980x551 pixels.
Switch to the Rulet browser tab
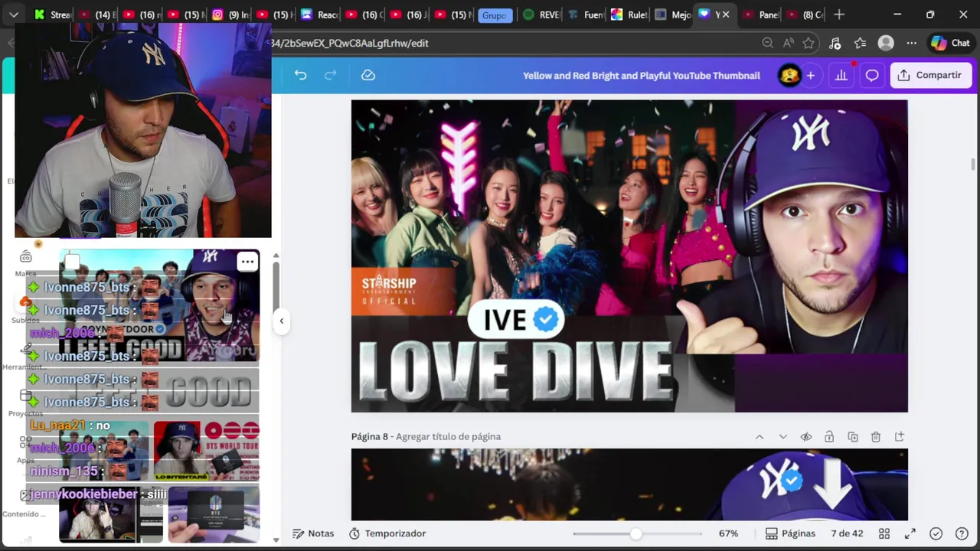click(629, 15)
